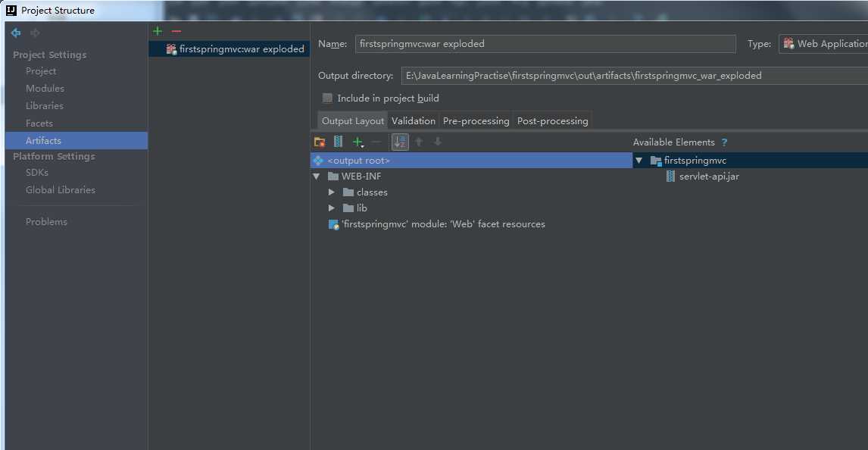This screenshot has width=868, height=450.
Task: Select 'firstspringmvc' module Web facet resources row
Action: (443, 224)
